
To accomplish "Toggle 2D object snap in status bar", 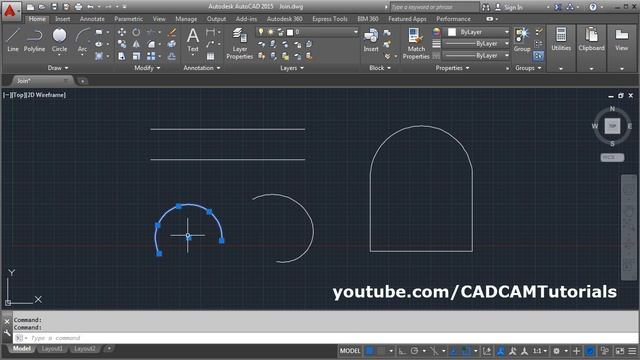I will 466,351.
